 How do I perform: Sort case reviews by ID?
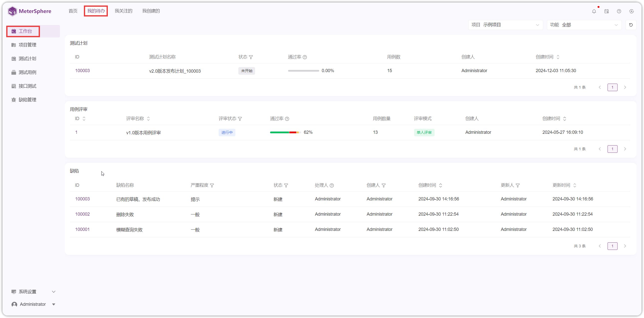pos(84,119)
